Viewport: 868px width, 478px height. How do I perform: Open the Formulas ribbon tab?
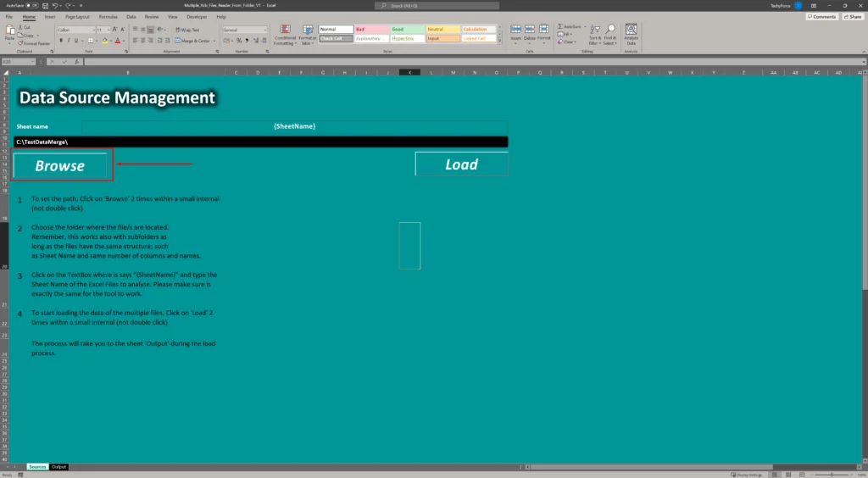point(108,16)
